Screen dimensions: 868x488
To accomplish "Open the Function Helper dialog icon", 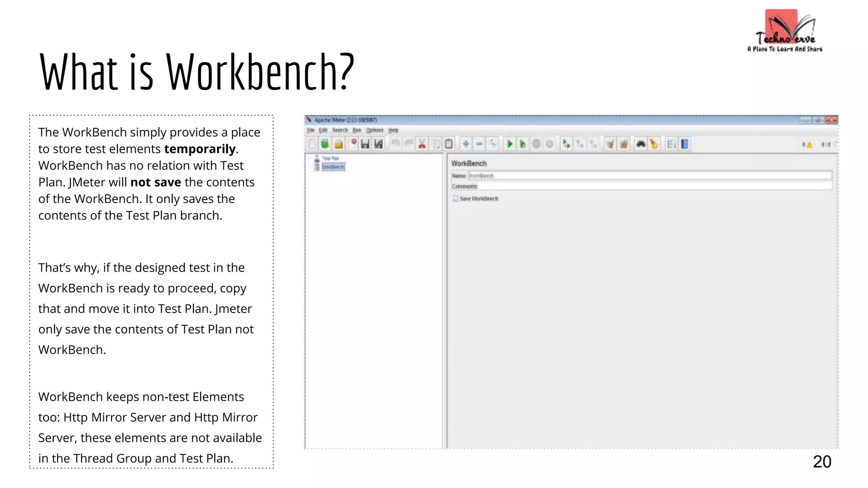I will pos(671,144).
